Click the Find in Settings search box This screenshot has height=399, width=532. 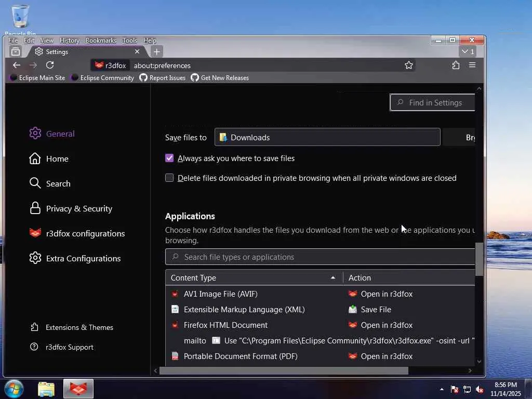(x=433, y=102)
